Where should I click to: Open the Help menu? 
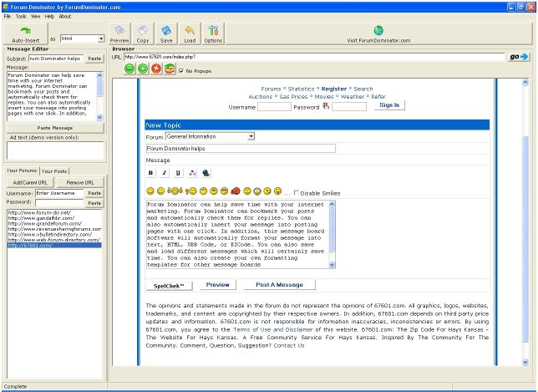pyautogui.click(x=49, y=16)
